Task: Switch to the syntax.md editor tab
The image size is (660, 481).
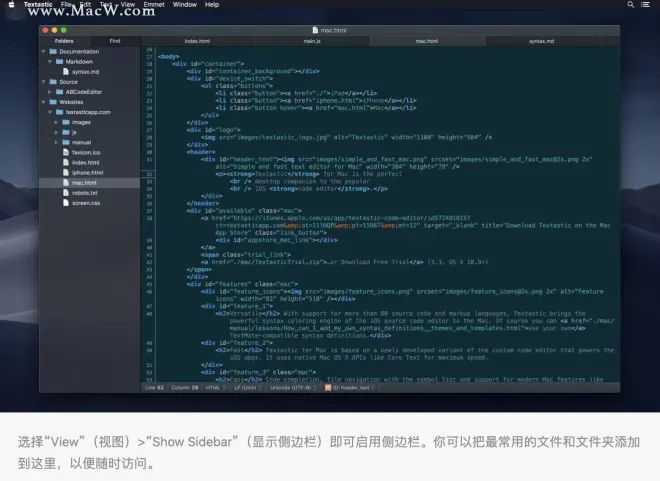Action: click(542, 41)
